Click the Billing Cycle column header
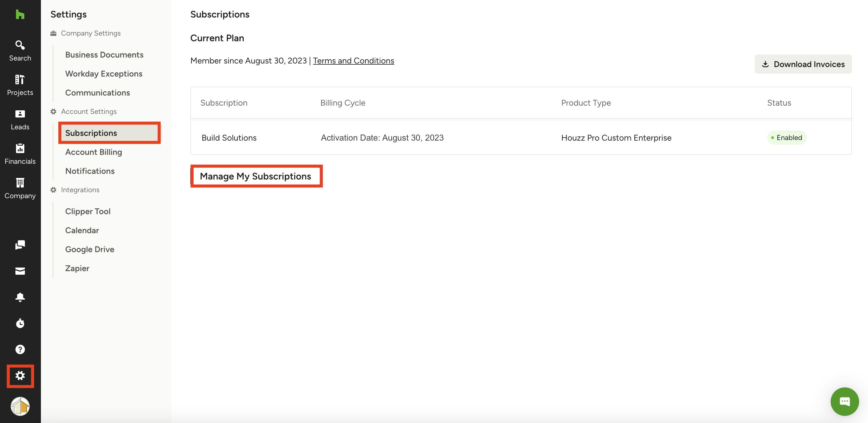Image resolution: width=868 pixels, height=423 pixels. 343,103
